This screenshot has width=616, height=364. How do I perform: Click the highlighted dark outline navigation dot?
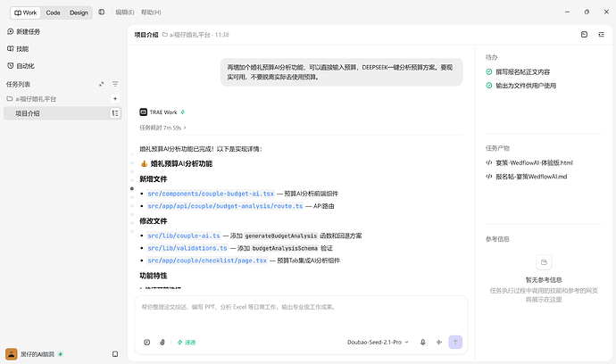[131, 189]
